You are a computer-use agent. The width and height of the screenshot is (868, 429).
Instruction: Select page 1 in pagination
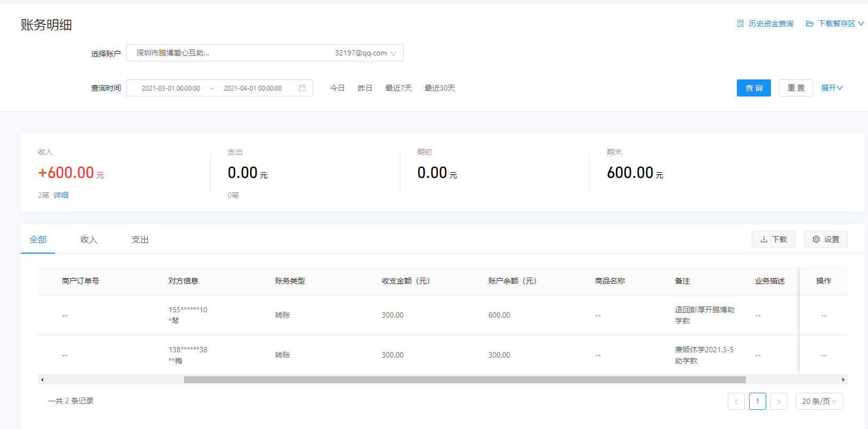(758, 401)
